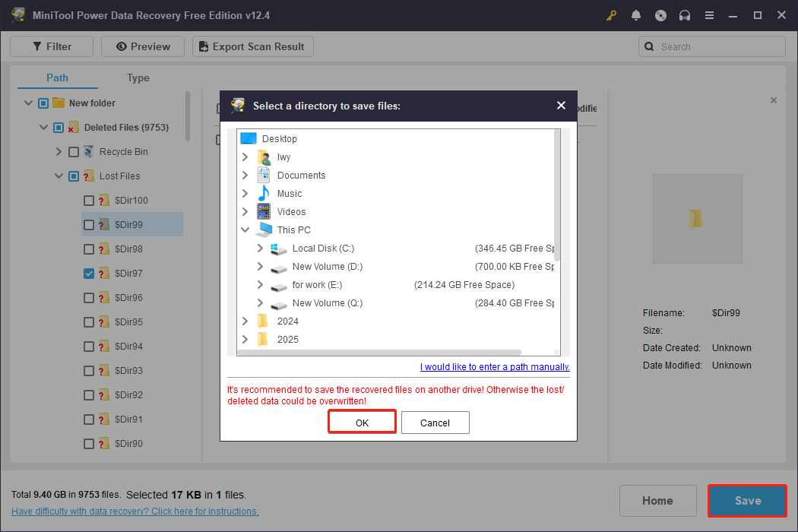
Task: Expand the Recycle Bin node
Action: pyautogui.click(x=59, y=152)
